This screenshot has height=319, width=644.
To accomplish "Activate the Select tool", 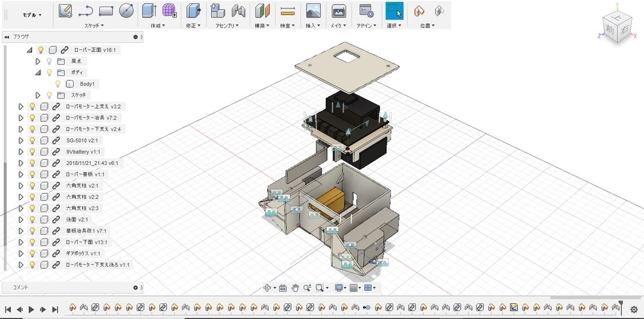I will point(394,11).
